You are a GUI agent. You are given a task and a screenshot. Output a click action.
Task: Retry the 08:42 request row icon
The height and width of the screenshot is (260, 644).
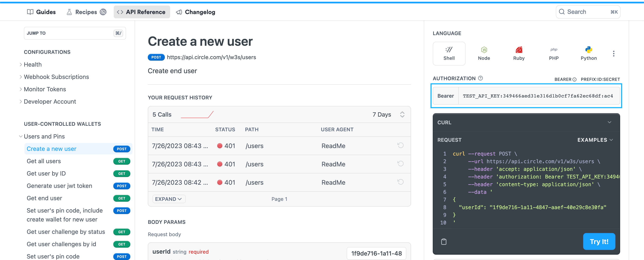(400, 182)
